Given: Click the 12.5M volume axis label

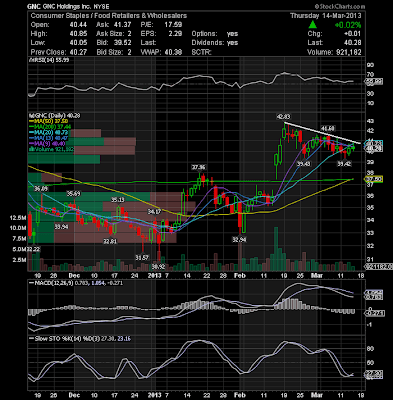Looking at the screenshot, I should [18, 218].
